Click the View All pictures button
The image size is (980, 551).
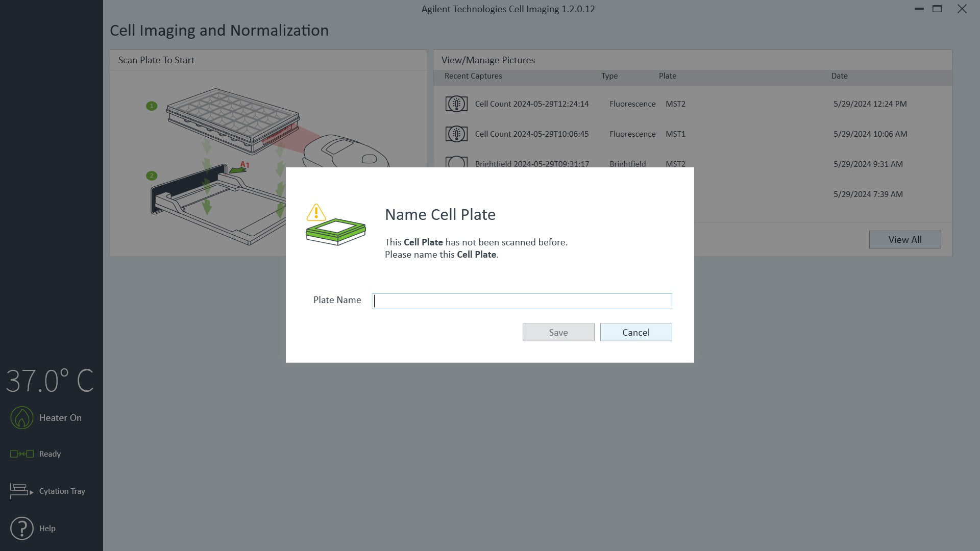pyautogui.click(x=905, y=240)
